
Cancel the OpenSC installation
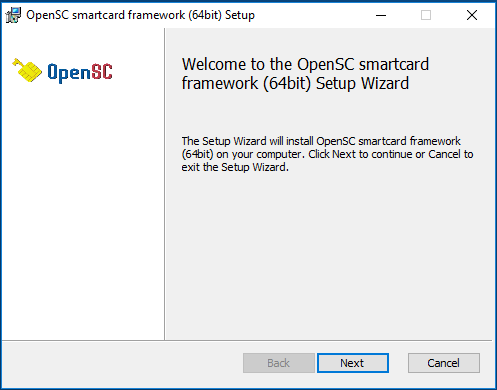[x=444, y=363]
